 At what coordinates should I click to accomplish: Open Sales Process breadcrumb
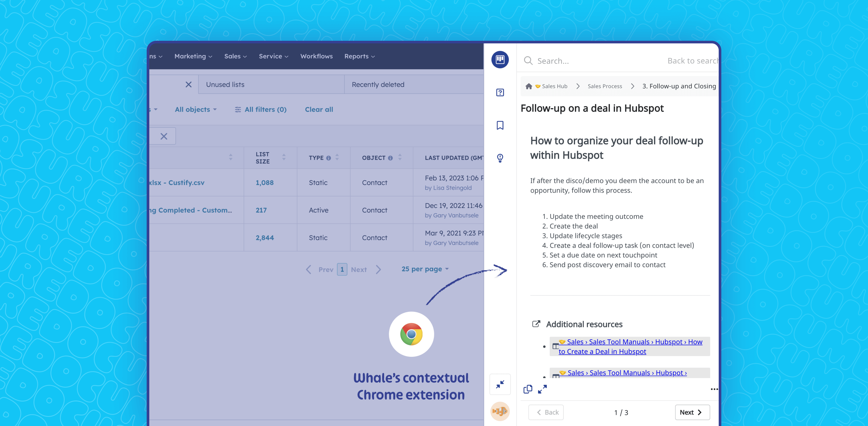tap(605, 86)
